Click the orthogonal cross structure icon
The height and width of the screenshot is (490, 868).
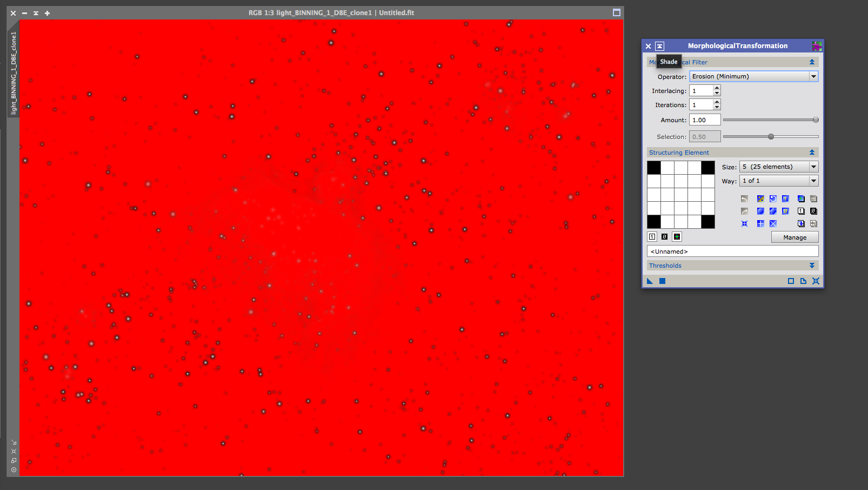[760, 223]
